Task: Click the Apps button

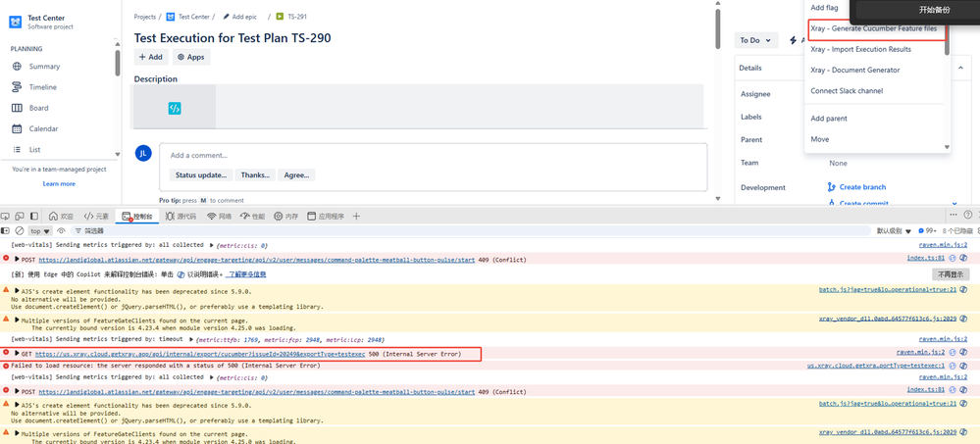Action: 191,57
